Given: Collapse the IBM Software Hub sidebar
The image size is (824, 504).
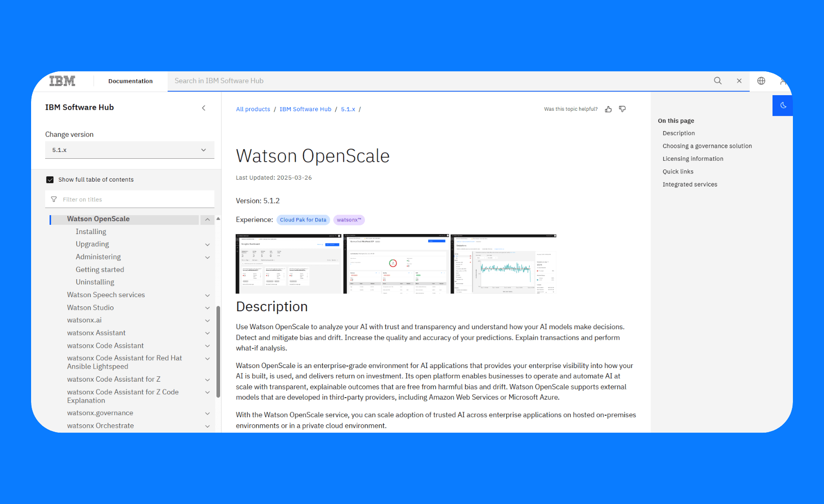Looking at the screenshot, I should click(204, 108).
